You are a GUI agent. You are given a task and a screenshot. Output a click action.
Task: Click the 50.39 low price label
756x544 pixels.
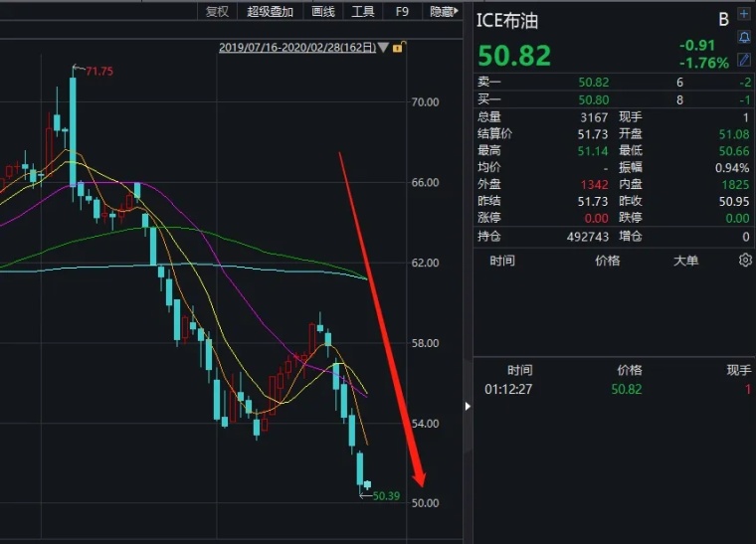tap(386, 496)
